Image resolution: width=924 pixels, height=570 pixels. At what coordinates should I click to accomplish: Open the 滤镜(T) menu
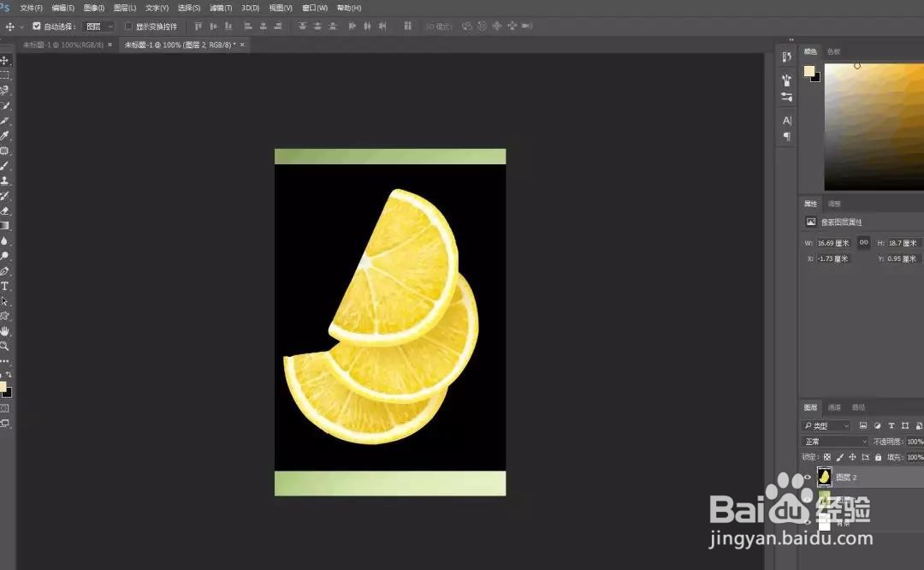click(x=221, y=9)
